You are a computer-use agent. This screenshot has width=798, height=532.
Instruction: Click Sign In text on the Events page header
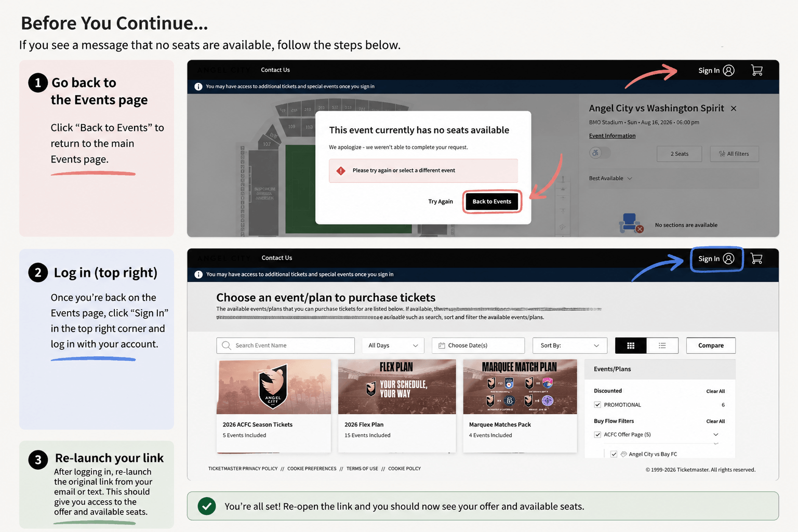click(x=709, y=259)
